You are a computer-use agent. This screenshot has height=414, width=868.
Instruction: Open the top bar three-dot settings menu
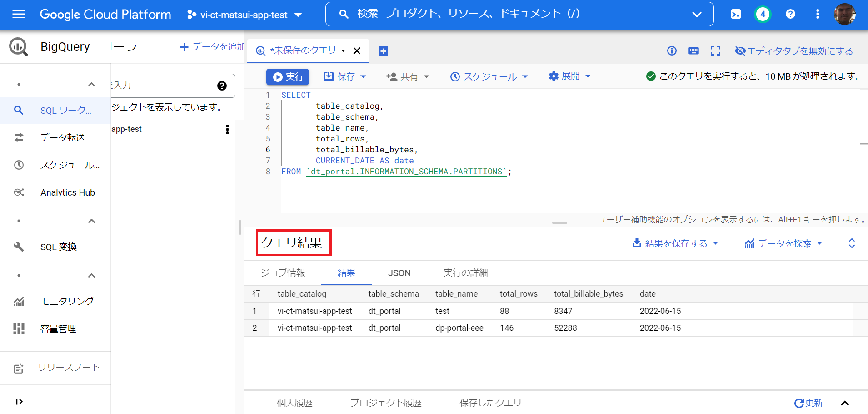coord(818,14)
